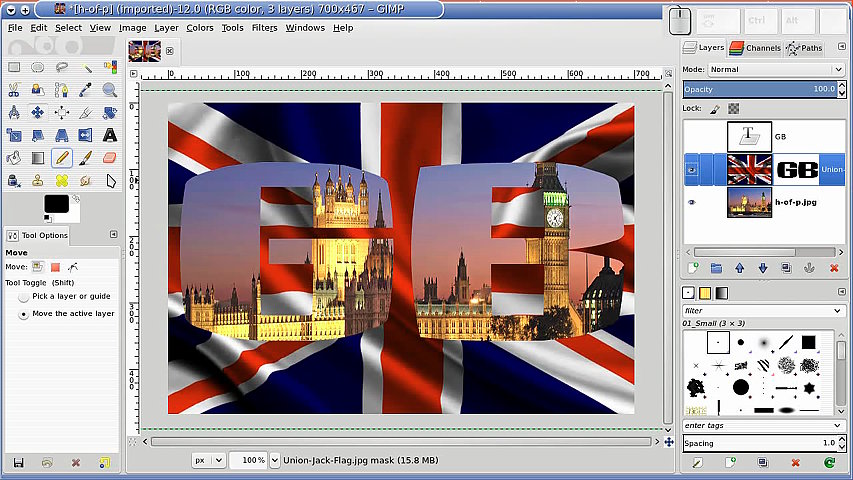
Task: Set Move mode to layer
Action: pos(38,267)
